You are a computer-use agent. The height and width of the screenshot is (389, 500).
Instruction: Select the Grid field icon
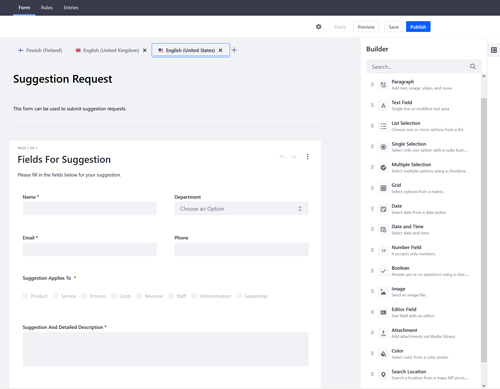point(383,188)
